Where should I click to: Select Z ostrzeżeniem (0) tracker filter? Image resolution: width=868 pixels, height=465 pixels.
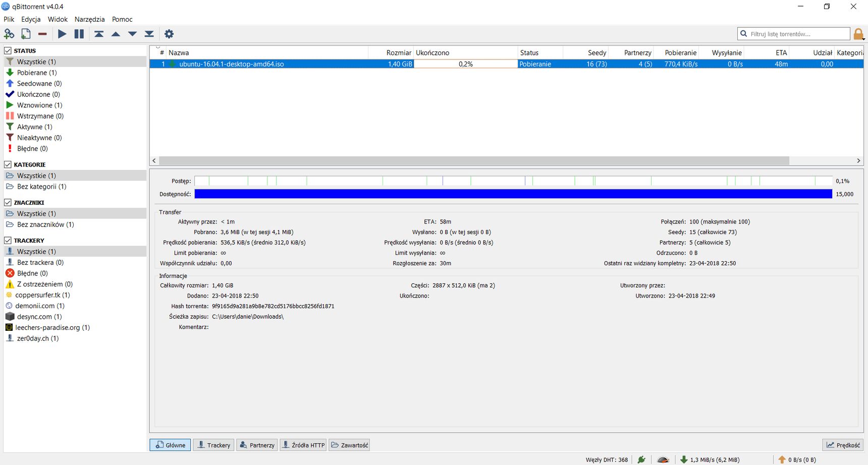click(x=75, y=284)
